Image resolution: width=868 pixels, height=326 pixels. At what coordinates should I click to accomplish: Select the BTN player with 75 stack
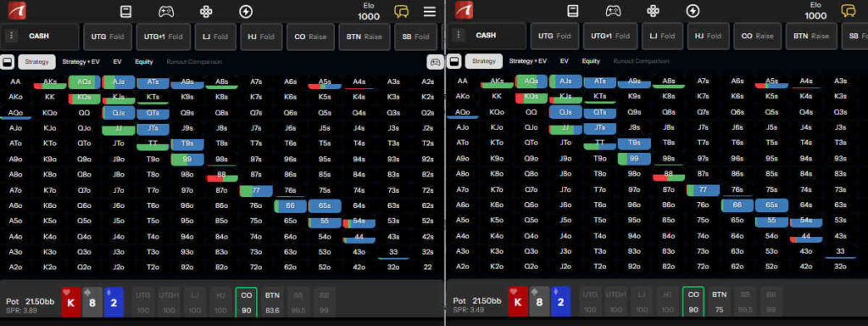point(719,303)
